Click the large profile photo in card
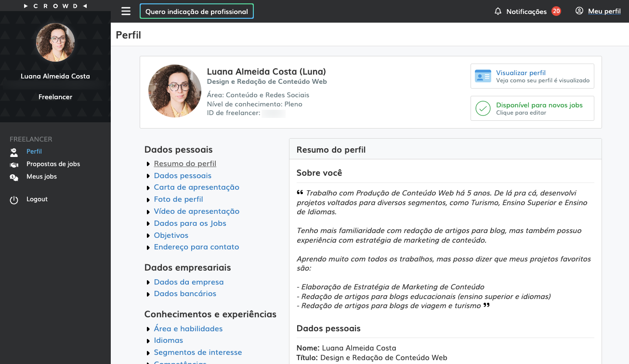The height and width of the screenshot is (364, 629). point(175,91)
